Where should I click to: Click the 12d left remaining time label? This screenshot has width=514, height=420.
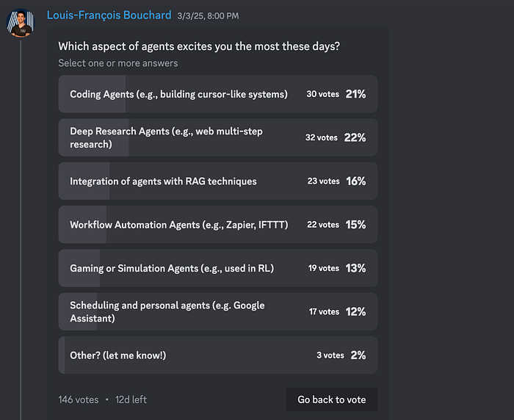point(131,399)
